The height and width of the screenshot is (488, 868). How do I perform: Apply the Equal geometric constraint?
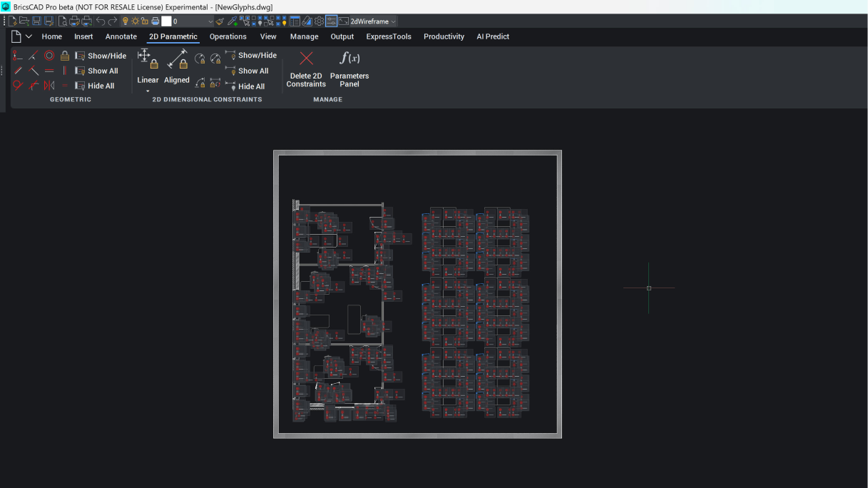[65, 86]
